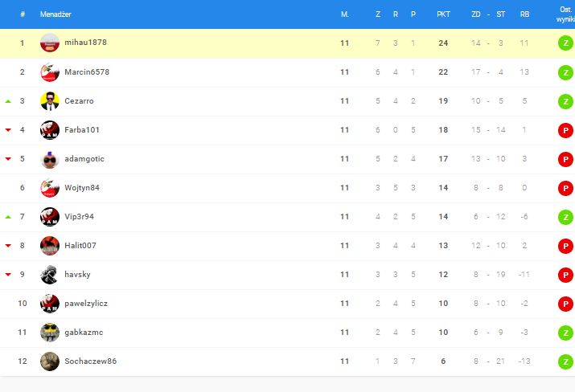The width and height of the screenshot is (575, 392).
Task: Click red down arrow beside Halit007's rank
Action: [8, 246]
